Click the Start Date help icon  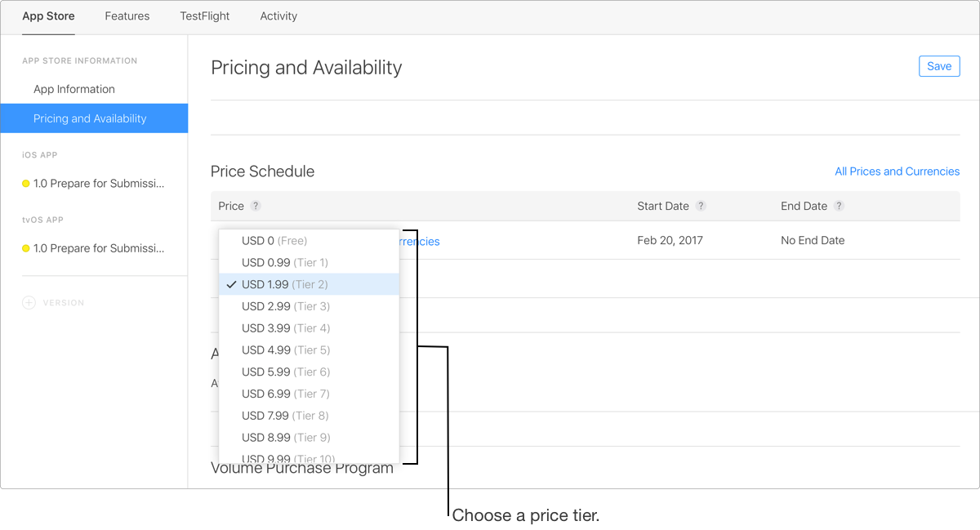(701, 207)
